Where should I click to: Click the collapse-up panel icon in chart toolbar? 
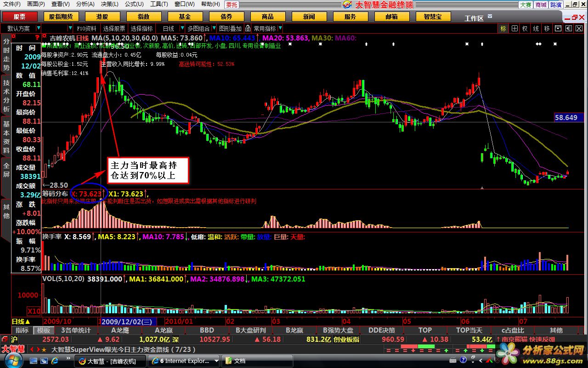pos(558,29)
